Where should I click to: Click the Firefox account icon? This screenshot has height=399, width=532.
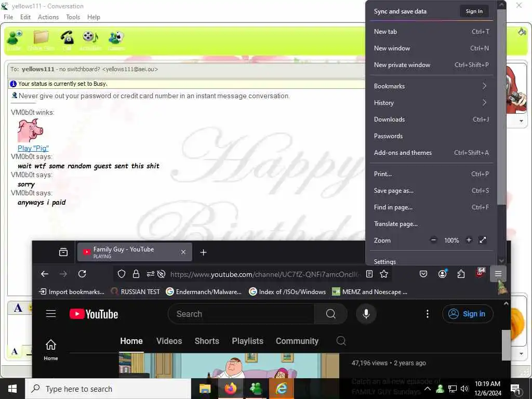443,274
